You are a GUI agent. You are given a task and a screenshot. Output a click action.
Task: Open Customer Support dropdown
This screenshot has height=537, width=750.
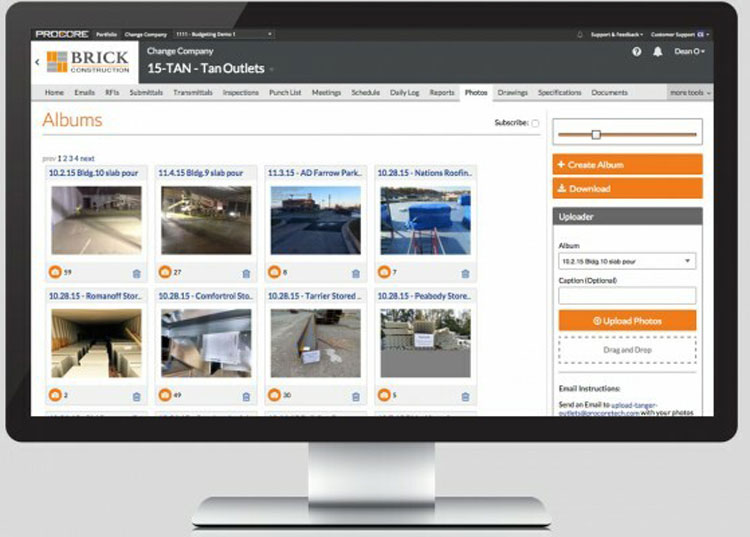click(680, 34)
